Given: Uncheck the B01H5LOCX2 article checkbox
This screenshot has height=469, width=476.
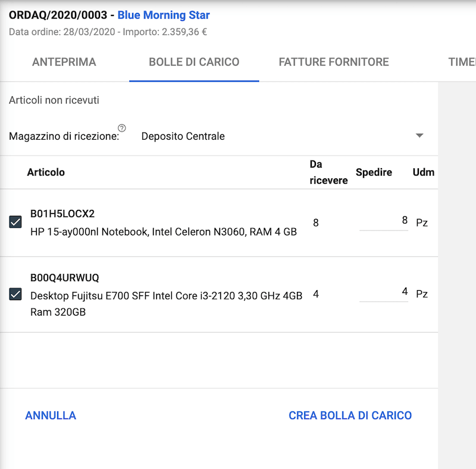Looking at the screenshot, I should click(15, 222).
